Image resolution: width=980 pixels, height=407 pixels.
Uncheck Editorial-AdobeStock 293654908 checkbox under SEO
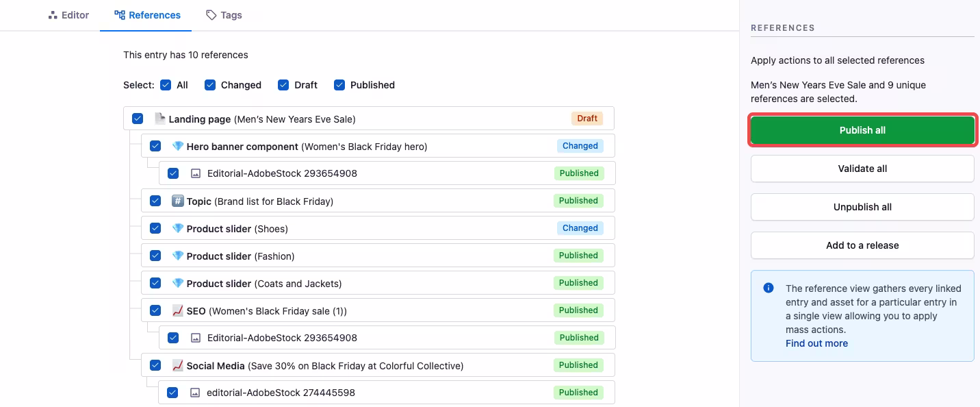[x=173, y=338]
